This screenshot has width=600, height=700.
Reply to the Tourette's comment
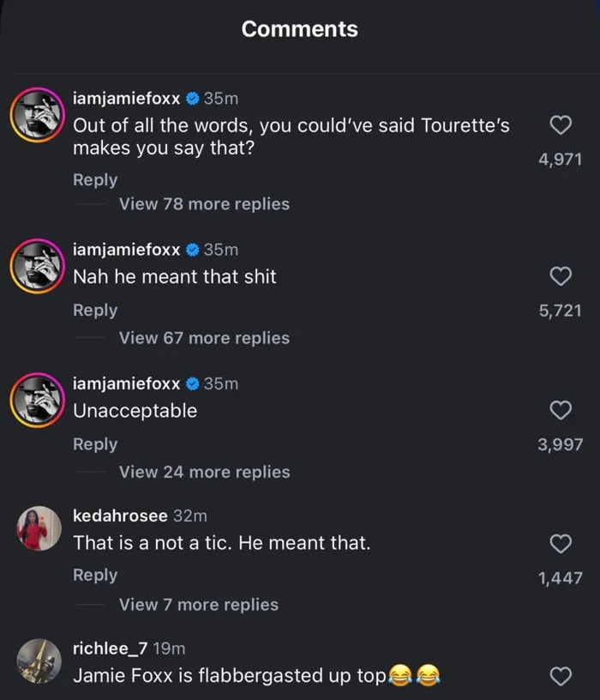point(95,180)
